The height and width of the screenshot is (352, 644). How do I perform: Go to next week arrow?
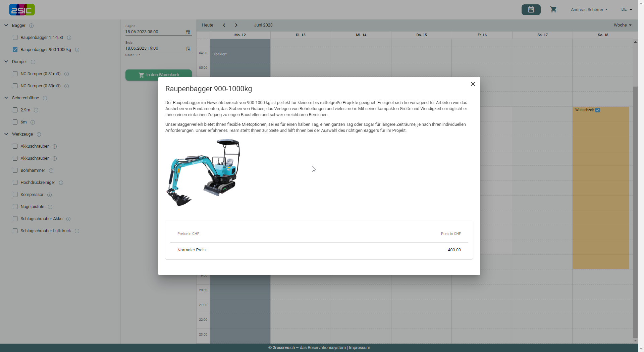coord(236,25)
